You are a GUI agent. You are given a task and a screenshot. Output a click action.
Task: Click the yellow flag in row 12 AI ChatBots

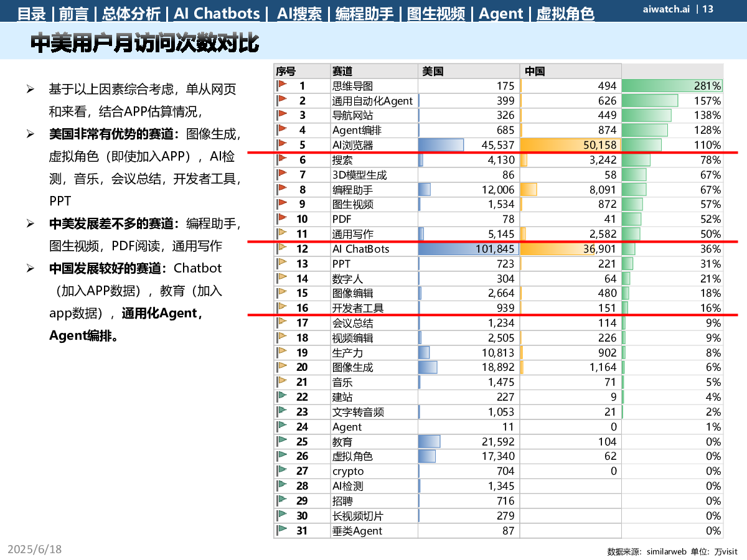tap(281, 248)
